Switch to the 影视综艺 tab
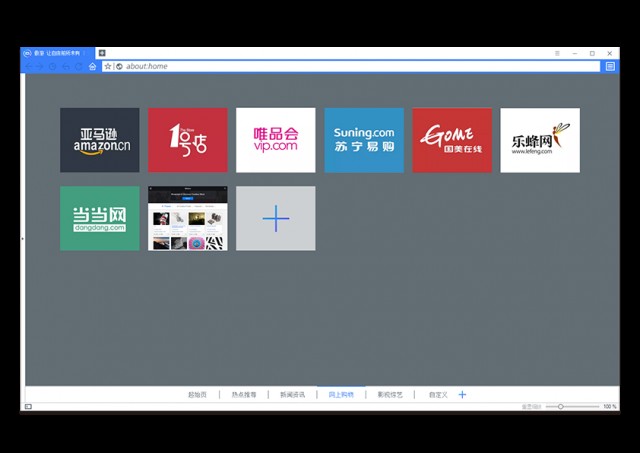This screenshot has height=453, width=640. [x=390, y=395]
